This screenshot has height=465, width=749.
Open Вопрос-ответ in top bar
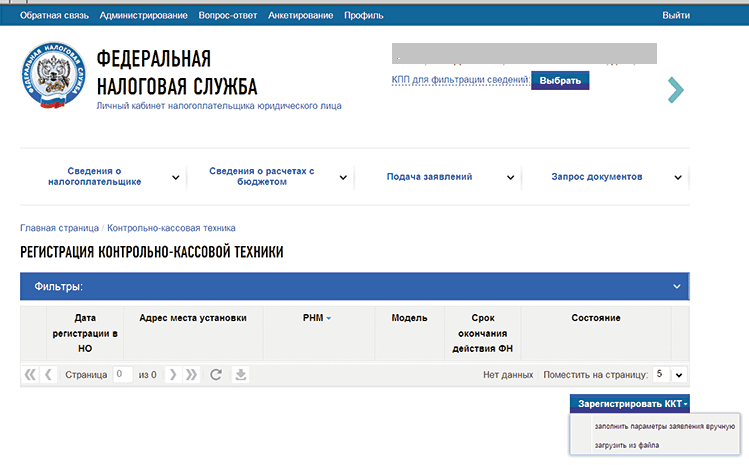tap(227, 15)
